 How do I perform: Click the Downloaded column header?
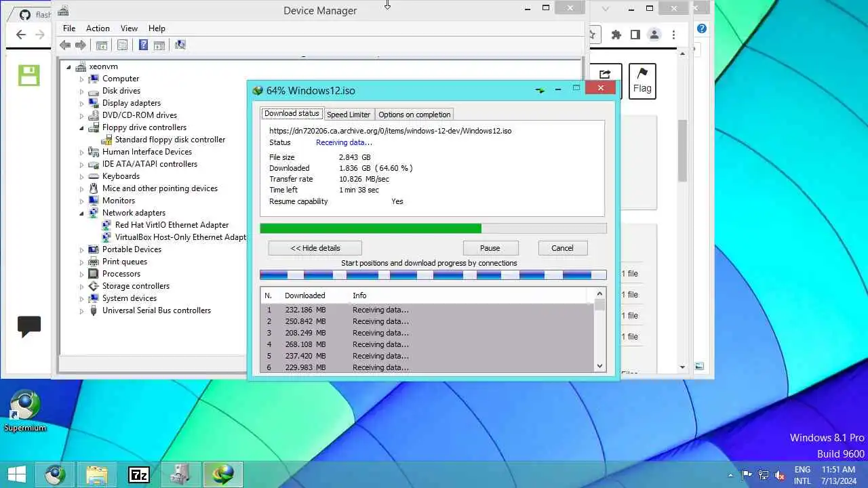[x=304, y=296]
